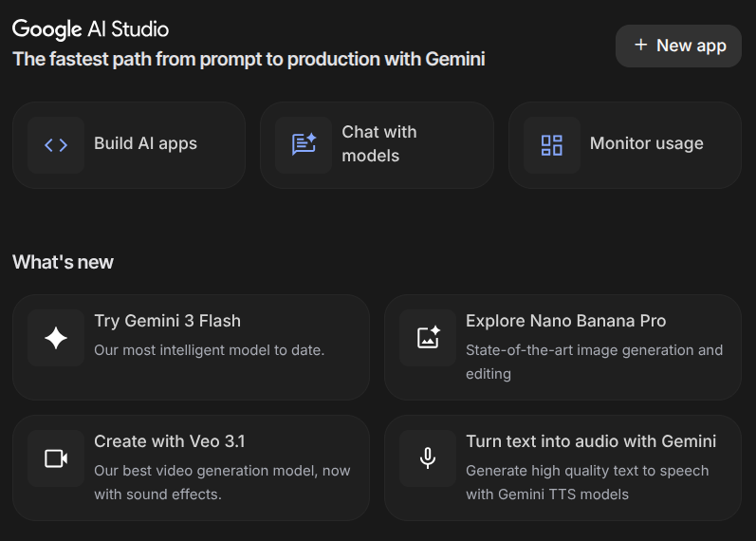This screenshot has height=541, width=756.
Task: Select the Build AI apps label
Action: click(146, 144)
